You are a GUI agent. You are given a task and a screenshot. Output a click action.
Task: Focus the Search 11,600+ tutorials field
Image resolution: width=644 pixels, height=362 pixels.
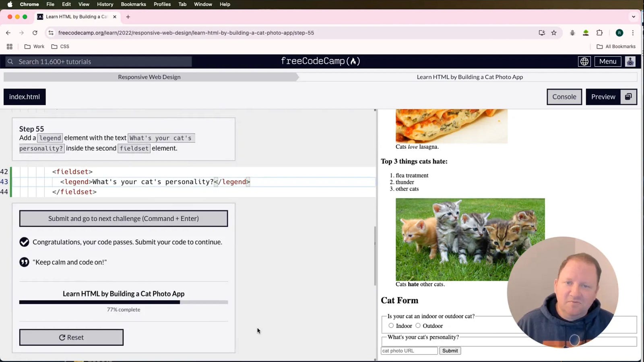coord(99,62)
